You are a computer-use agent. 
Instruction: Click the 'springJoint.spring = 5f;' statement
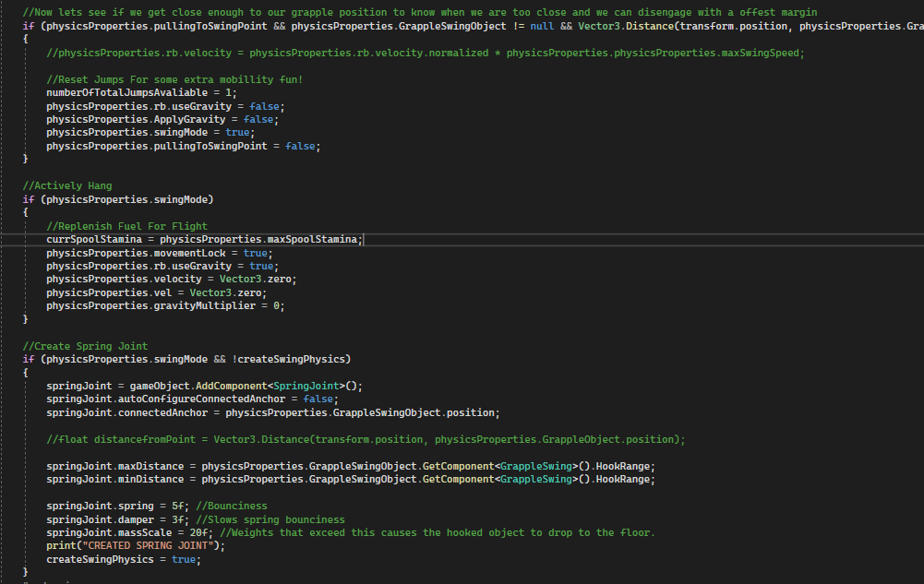(x=118, y=507)
